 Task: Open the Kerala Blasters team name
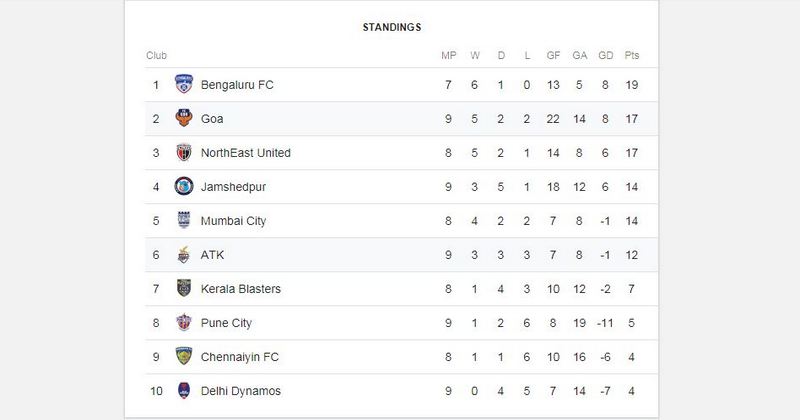click(241, 289)
